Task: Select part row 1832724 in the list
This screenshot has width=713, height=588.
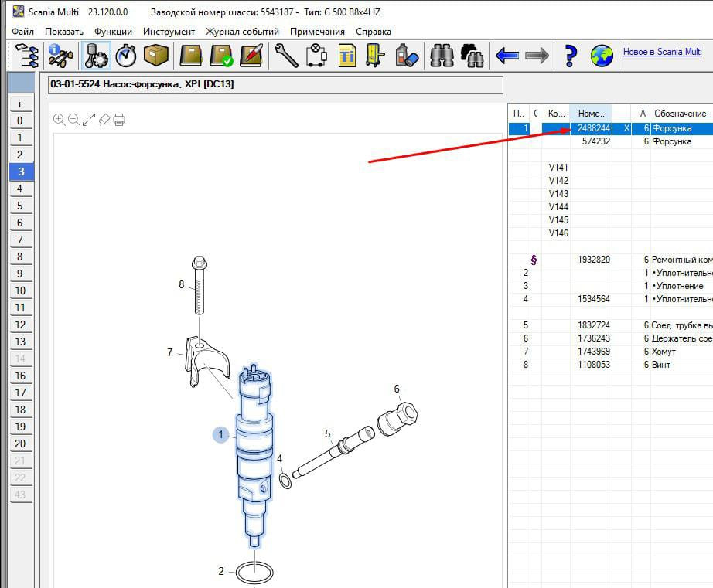Action: click(x=593, y=325)
